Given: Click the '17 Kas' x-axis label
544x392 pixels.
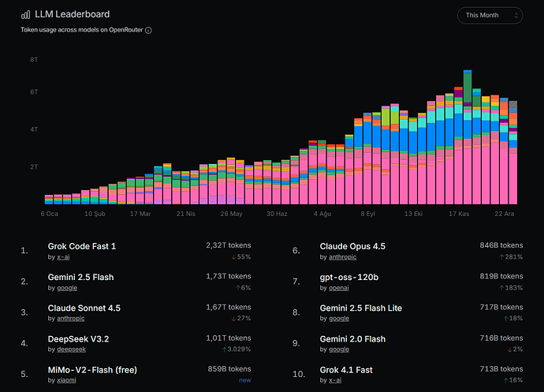Looking at the screenshot, I should 459,214.
